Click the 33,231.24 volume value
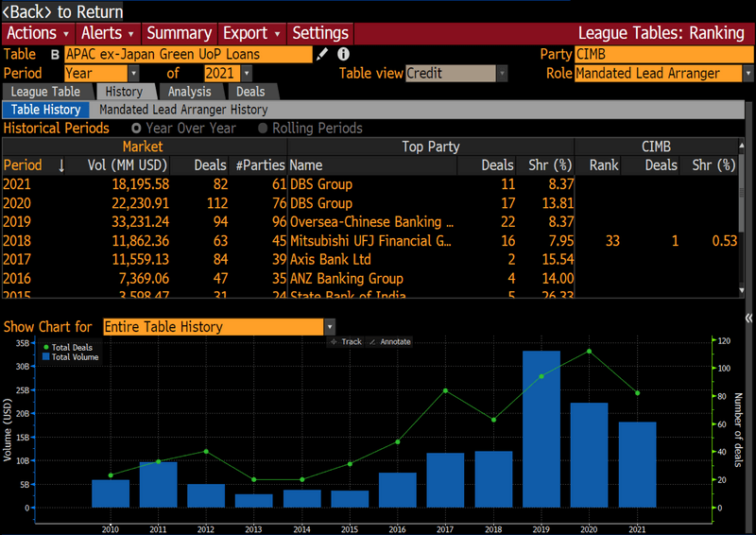 [x=140, y=222]
